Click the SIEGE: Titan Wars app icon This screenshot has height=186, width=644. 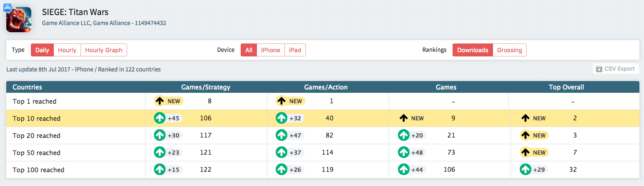pos(19,19)
